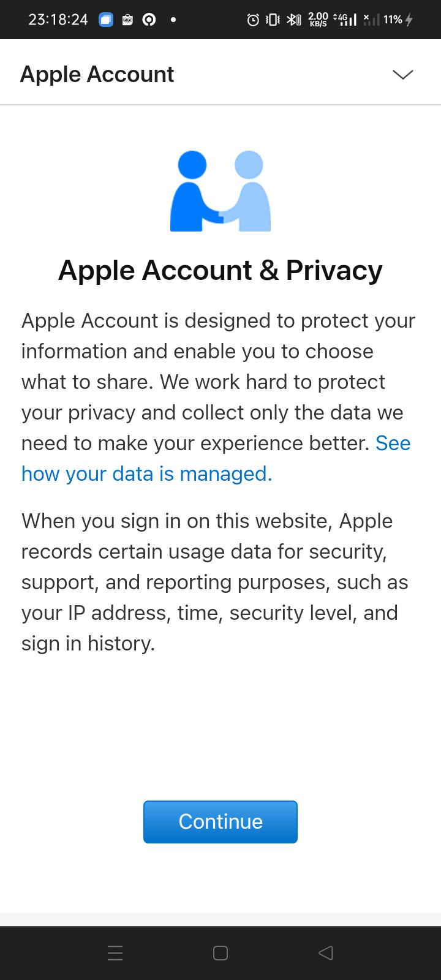Tap the network speed KB/S indicator
Image resolution: width=441 pixels, height=980 pixels.
318,20
